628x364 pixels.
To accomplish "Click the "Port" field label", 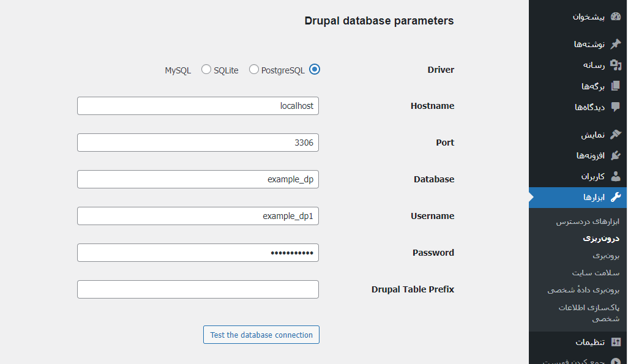I will click(x=445, y=143).
